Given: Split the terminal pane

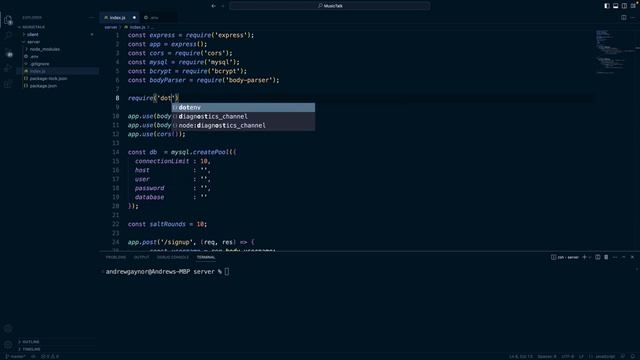Looking at the screenshot, I should pyautogui.click(x=598, y=257).
